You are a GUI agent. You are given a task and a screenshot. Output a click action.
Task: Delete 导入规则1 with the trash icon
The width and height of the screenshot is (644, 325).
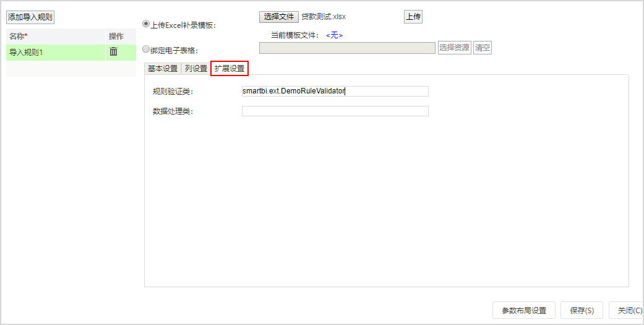click(x=114, y=52)
